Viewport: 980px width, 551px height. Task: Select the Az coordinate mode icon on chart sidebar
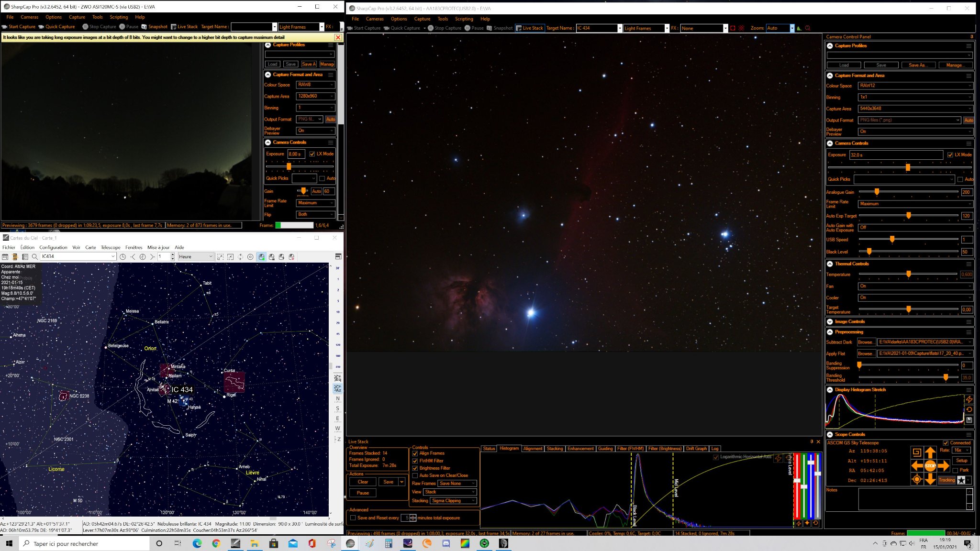point(338,388)
